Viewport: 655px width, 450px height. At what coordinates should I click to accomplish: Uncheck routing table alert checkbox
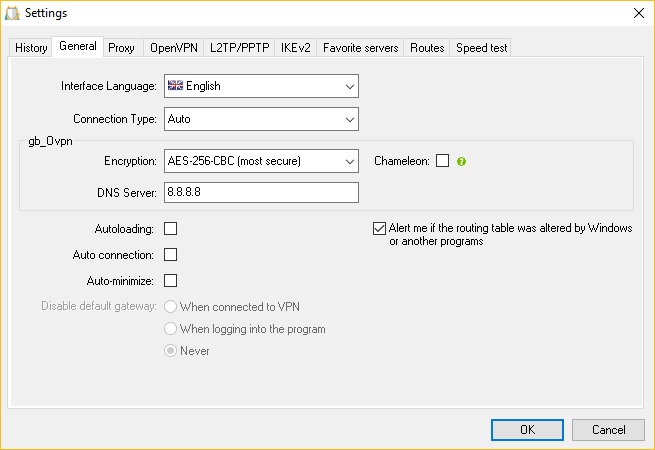click(x=379, y=228)
